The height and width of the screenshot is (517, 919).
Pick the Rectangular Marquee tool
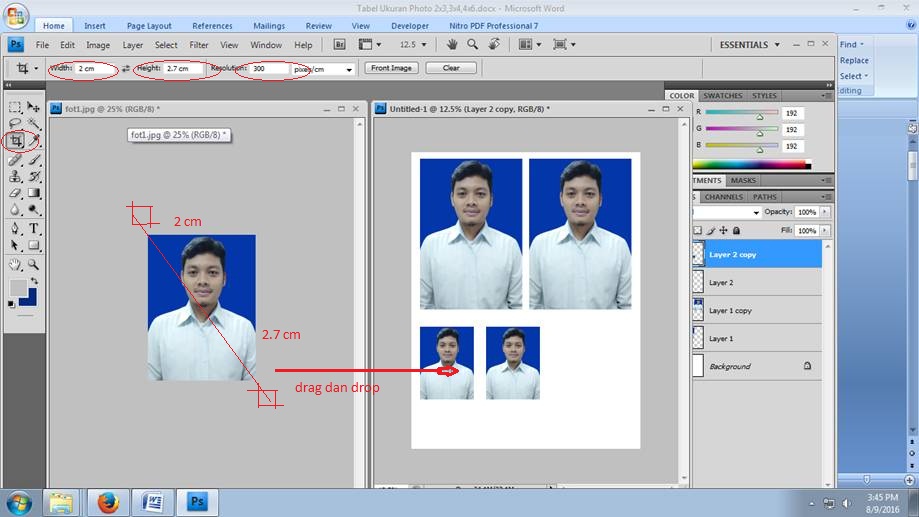[16, 106]
